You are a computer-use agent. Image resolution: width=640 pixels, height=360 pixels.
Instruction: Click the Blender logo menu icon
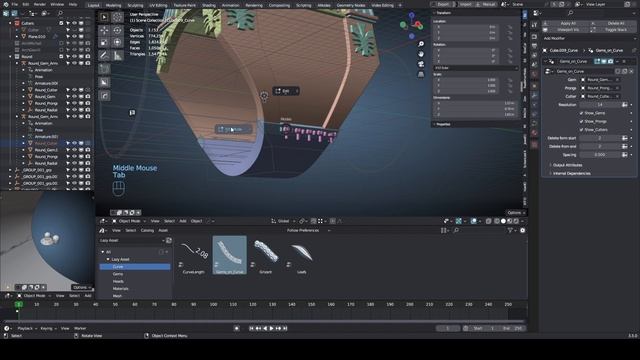pyautogui.click(x=5, y=4)
